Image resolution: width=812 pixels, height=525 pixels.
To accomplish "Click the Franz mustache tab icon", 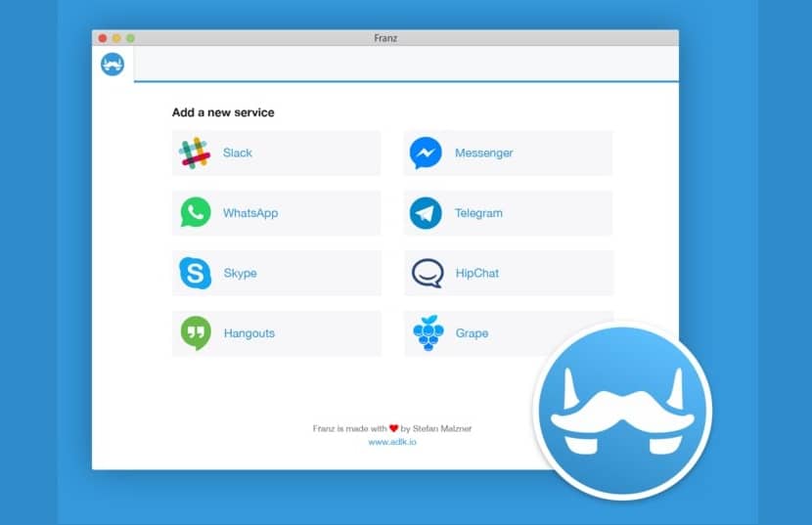I will (x=113, y=65).
